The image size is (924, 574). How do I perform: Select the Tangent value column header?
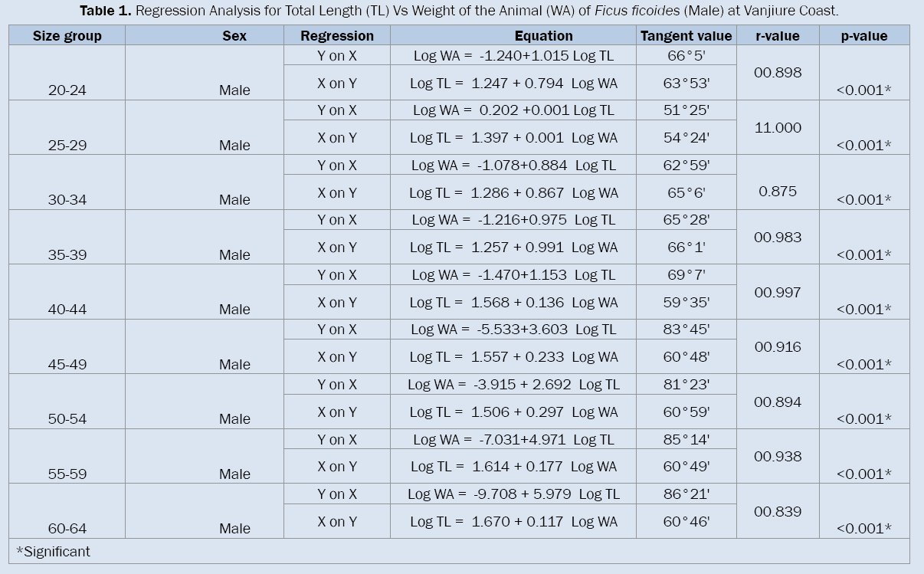[x=686, y=36]
